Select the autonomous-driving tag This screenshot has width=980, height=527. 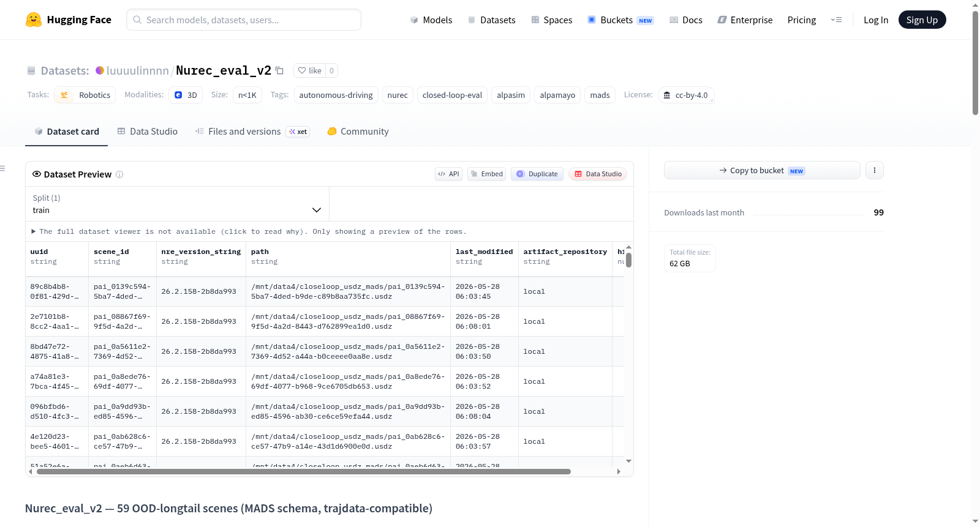[336, 95]
